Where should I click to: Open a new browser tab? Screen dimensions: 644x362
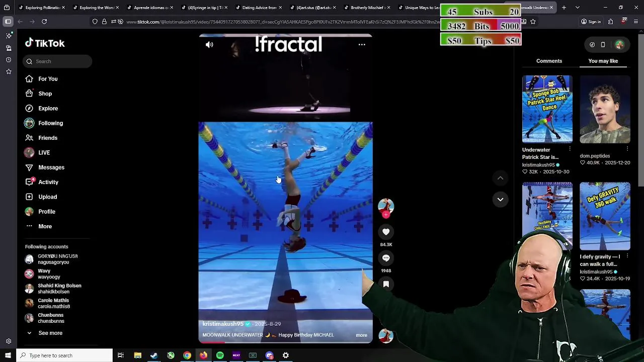(563, 8)
